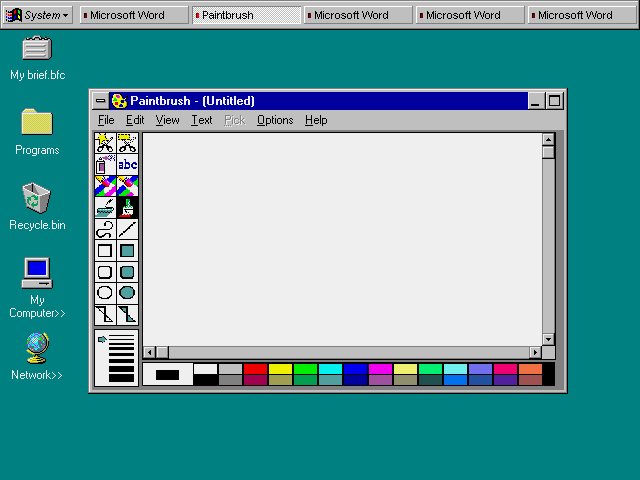Viewport: 640px width, 480px height.
Task: Choose the empty Polygon tool
Action: pos(105,315)
